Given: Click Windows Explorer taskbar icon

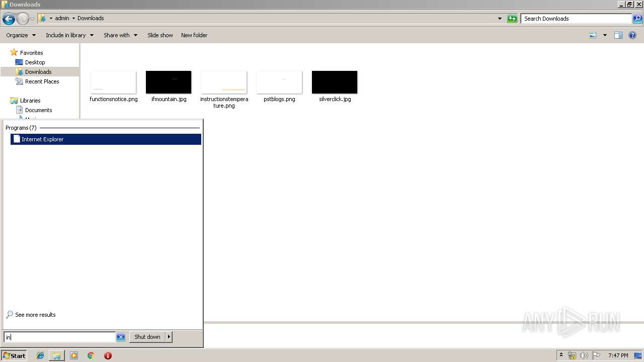Looking at the screenshot, I should tap(57, 355).
